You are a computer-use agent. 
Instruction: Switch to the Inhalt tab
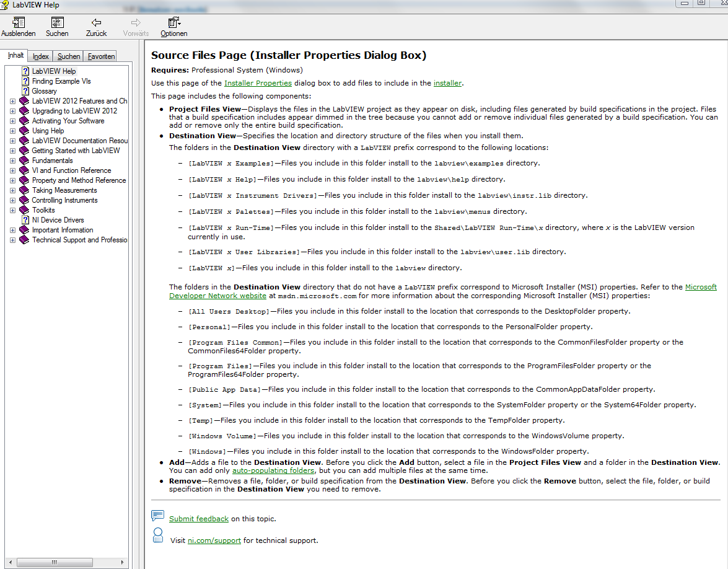point(15,55)
